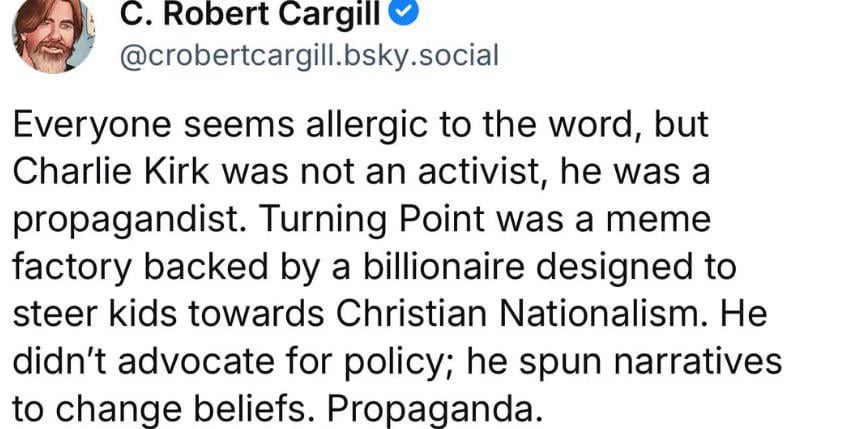Open the @crobertcargill.bsky.social handle link
Screen dimensions: 845x429
[308, 54]
